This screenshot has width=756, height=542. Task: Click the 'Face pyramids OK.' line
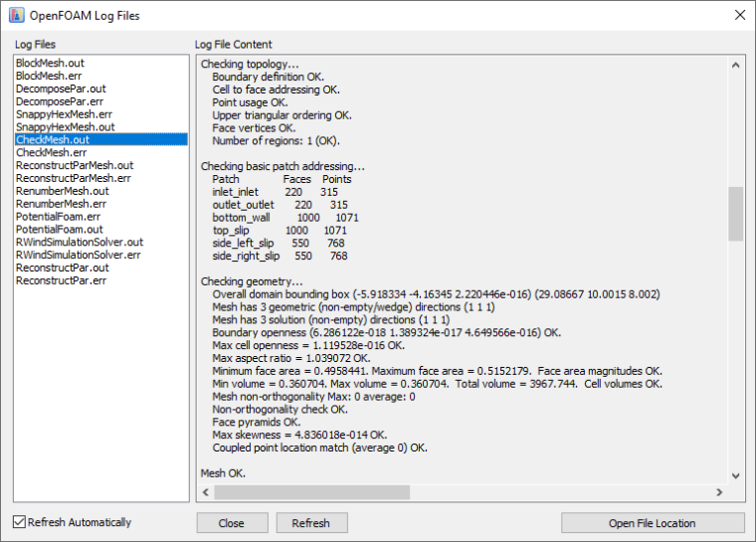click(257, 422)
